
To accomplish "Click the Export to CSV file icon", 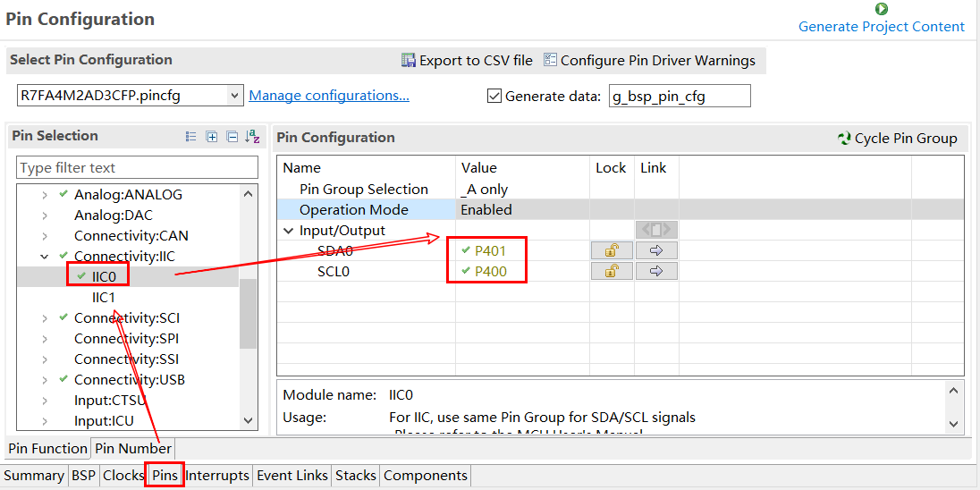I will (x=409, y=61).
